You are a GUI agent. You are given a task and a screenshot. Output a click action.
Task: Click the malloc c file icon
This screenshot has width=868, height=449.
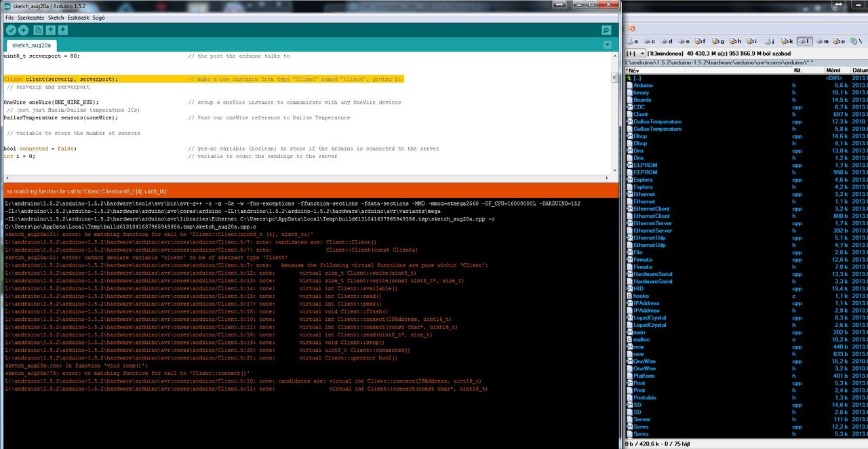tap(629, 339)
